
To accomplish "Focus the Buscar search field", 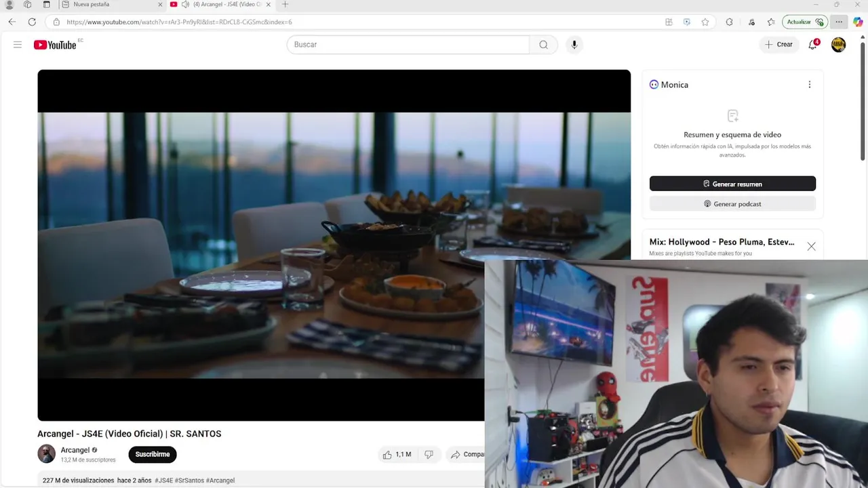I will tap(408, 45).
